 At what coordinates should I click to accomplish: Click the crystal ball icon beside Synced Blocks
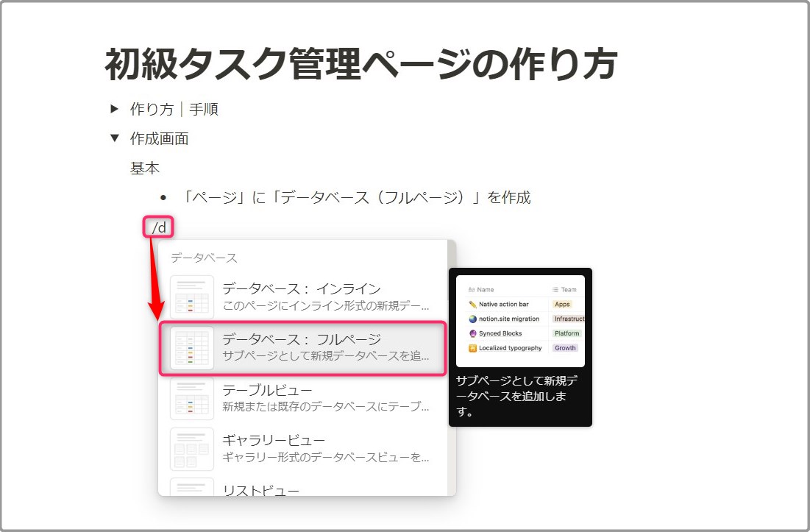(x=472, y=333)
